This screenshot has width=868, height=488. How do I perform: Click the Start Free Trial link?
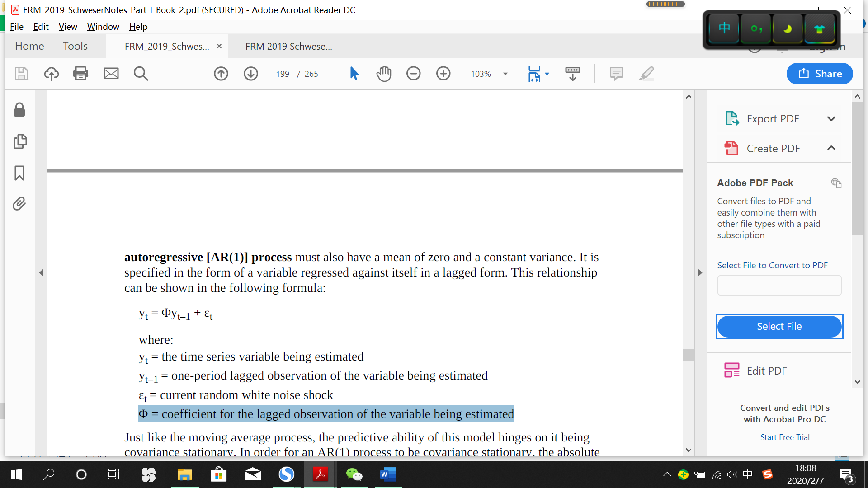point(784,437)
